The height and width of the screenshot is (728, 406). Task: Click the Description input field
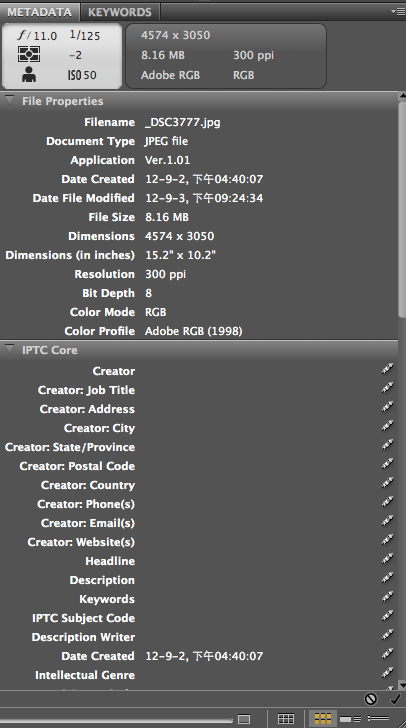(x=260, y=580)
